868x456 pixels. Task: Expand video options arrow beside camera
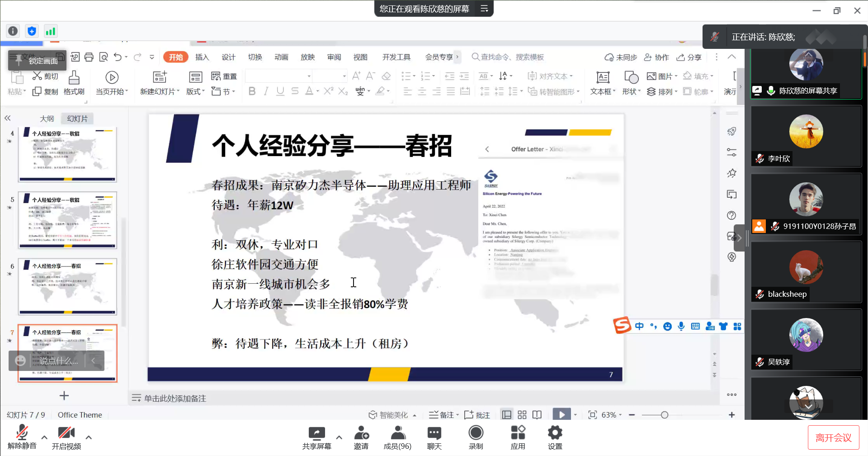[89, 437]
